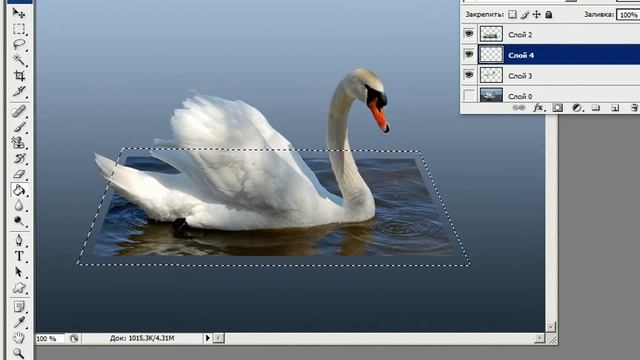
Task: Select the Eraser tool
Action: [x=19, y=174]
